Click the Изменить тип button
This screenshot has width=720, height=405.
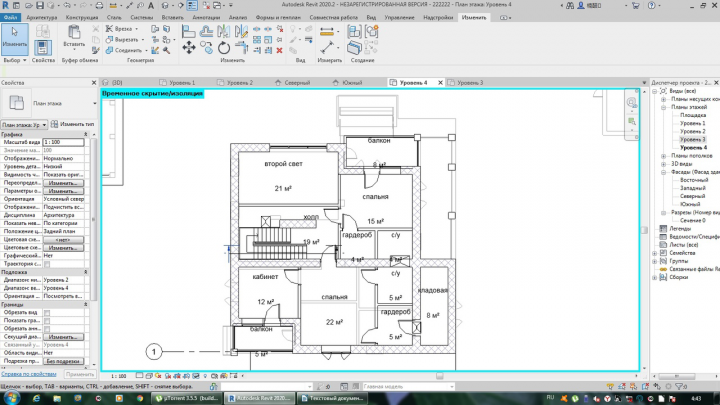click(73, 124)
